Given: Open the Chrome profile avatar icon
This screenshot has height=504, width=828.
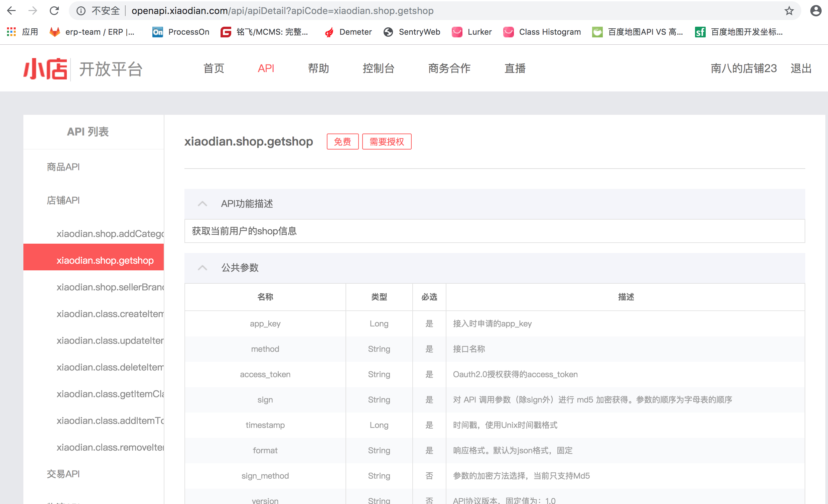Looking at the screenshot, I should click(816, 11).
